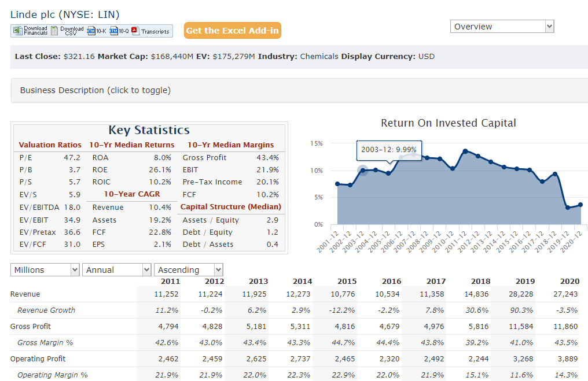The image size is (588, 381).
Task: Click the Linde plc (NYSE: LIN) title
Action: [x=65, y=14]
